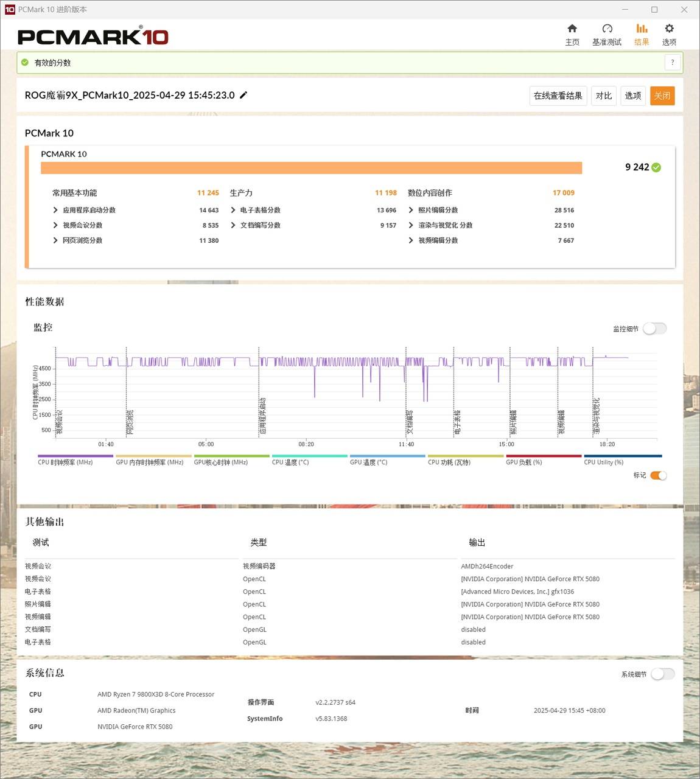Click the result title ROG魔霸9X_PCMark10

(x=130, y=95)
